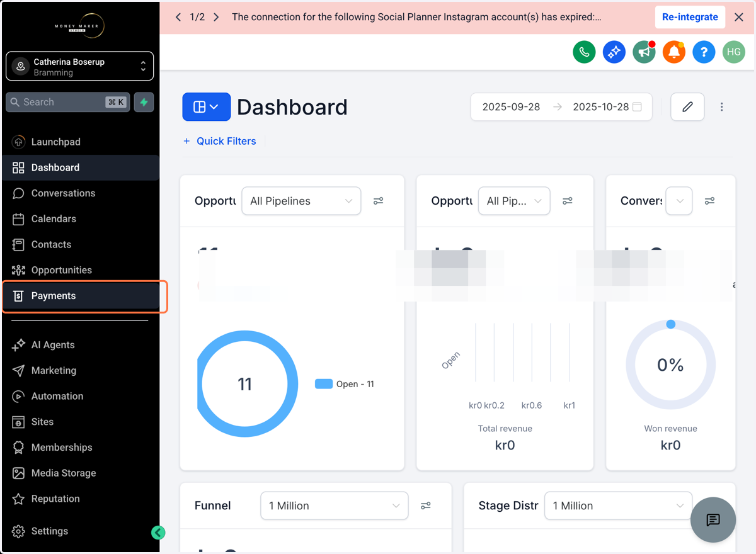This screenshot has height=554, width=756.
Task: Open Sites in the sidebar
Action: pos(79,422)
